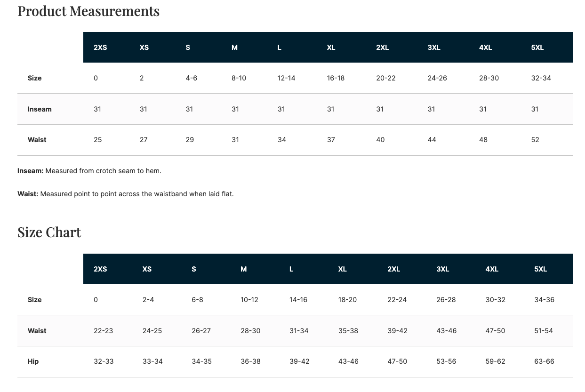Select waist value 52 in Product Measurements
The height and width of the screenshot is (392, 585).
point(535,140)
